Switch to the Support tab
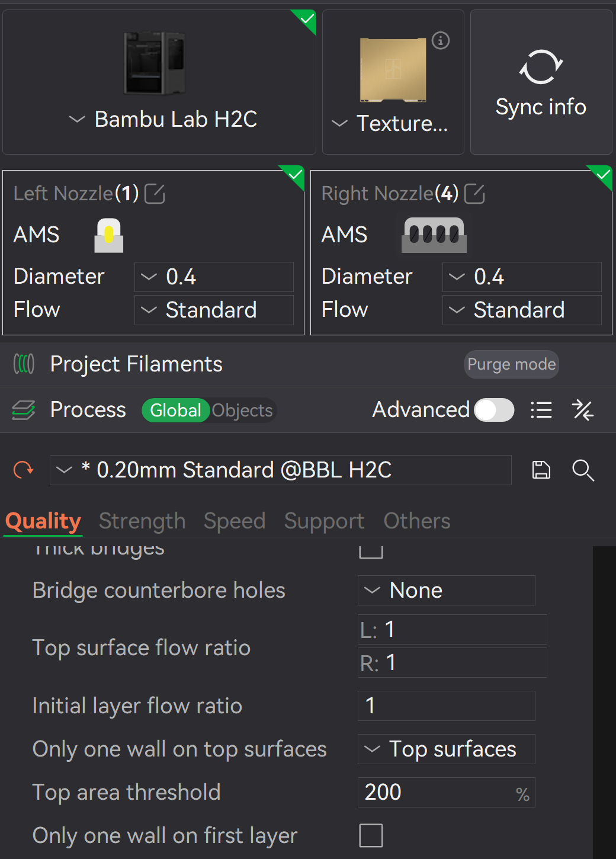 point(325,521)
